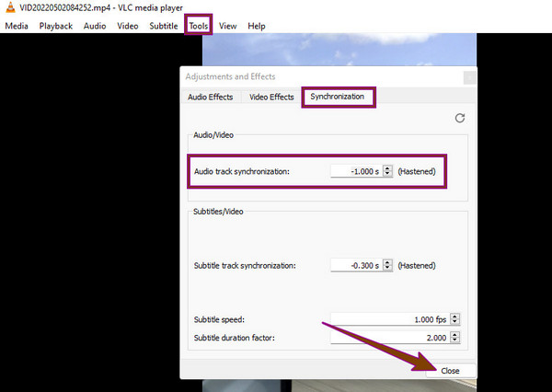Screen dimensions: 552x392
Task: Click the Audio track synchronization label
Action: [x=241, y=171]
